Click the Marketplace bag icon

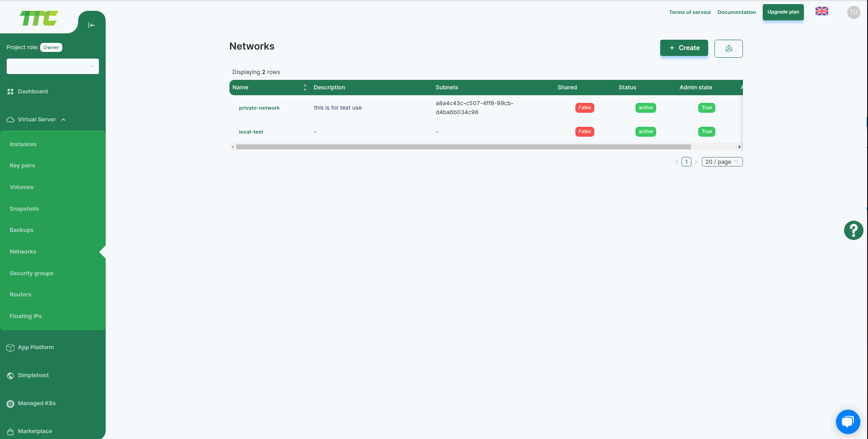tap(10, 432)
